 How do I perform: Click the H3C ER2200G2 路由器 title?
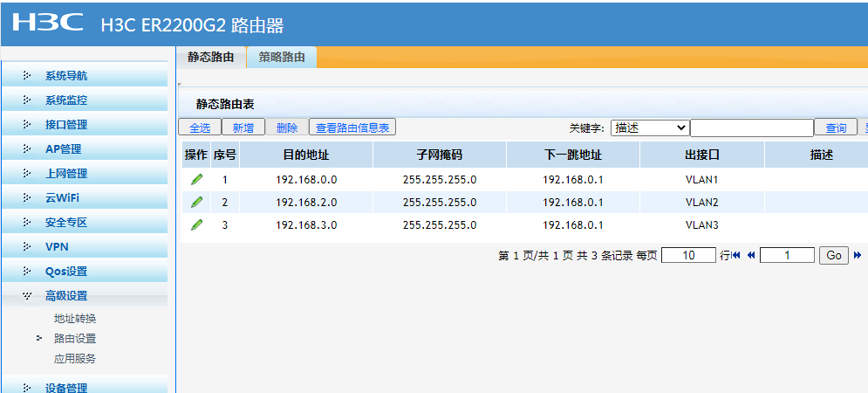click(193, 25)
